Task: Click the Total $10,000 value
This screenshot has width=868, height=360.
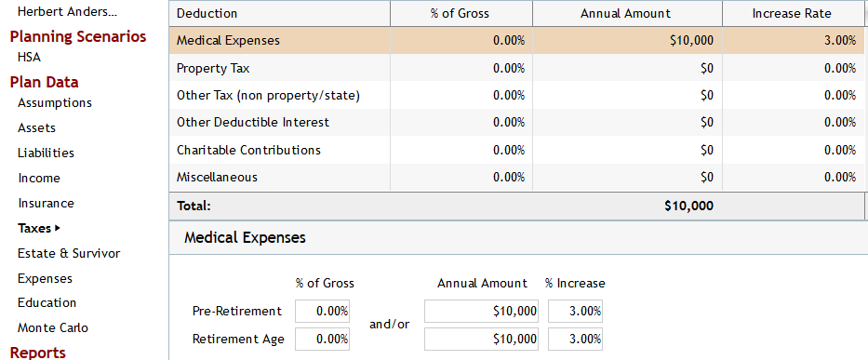Action: [x=688, y=206]
